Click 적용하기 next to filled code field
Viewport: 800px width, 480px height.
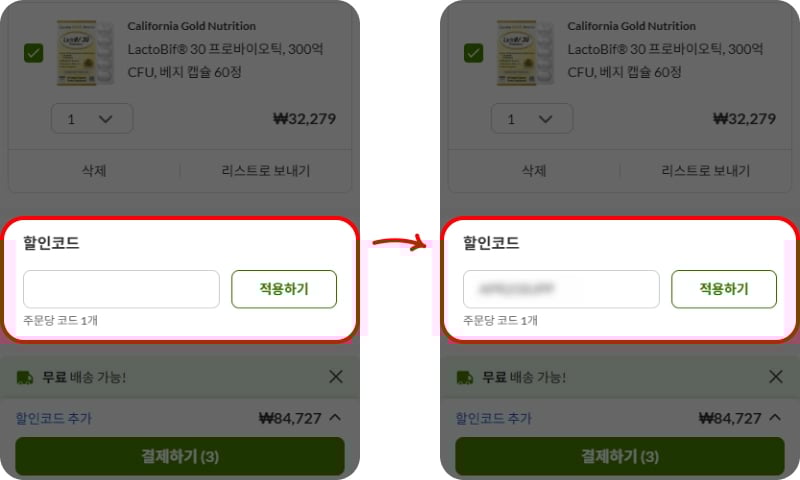(724, 289)
